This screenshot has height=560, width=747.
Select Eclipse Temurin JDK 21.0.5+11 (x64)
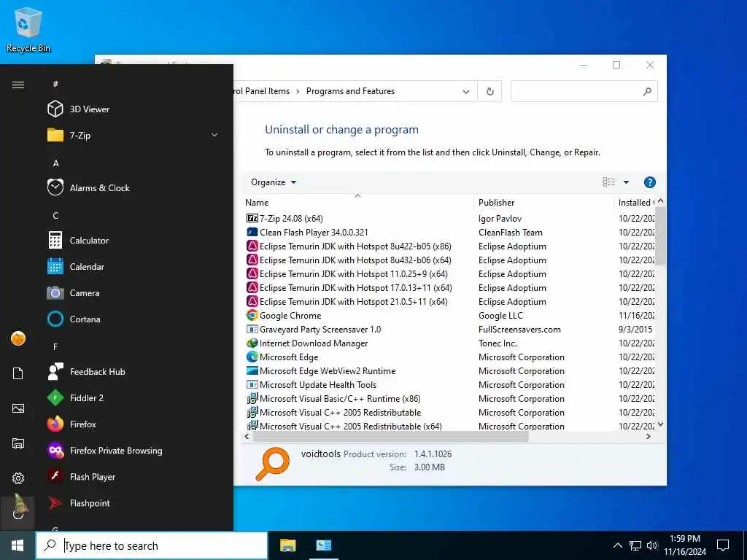coord(347,301)
